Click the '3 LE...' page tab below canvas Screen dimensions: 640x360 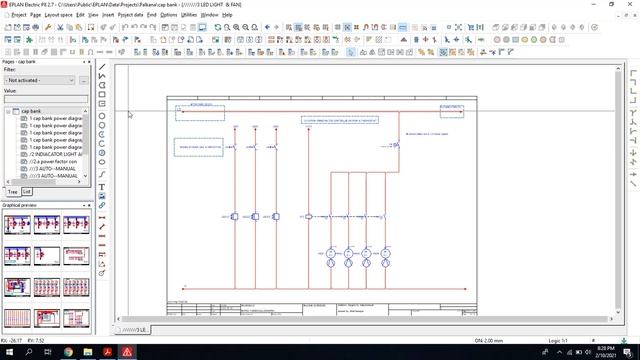[x=132, y=329]
